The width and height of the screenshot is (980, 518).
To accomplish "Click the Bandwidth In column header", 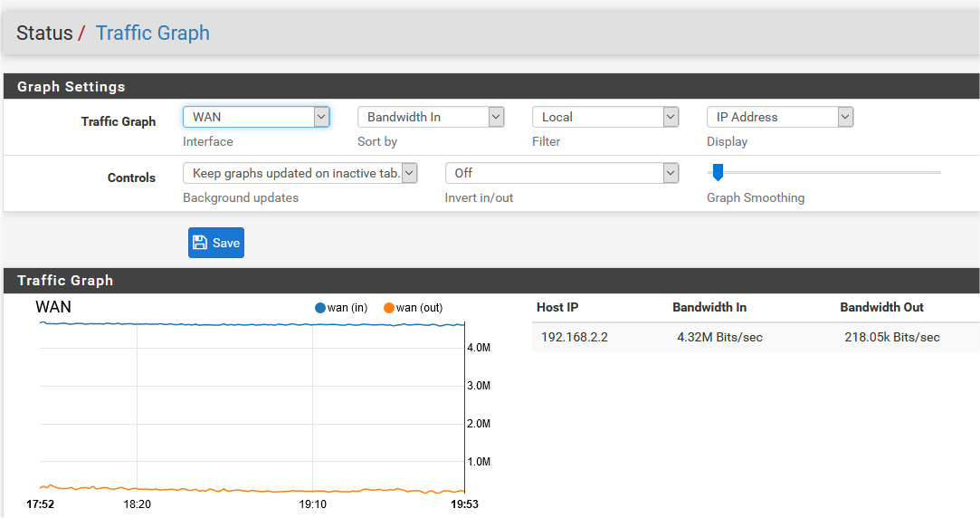I will click(709, 307).
